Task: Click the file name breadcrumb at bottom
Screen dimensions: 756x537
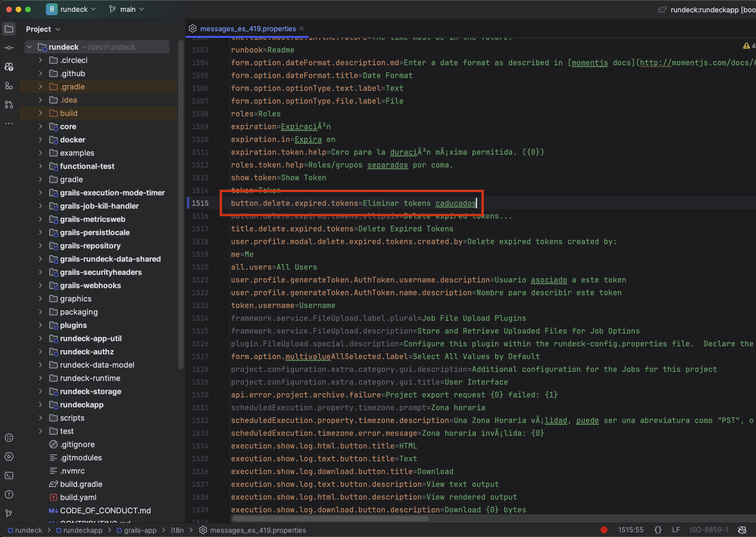Action: pos(253,530)
